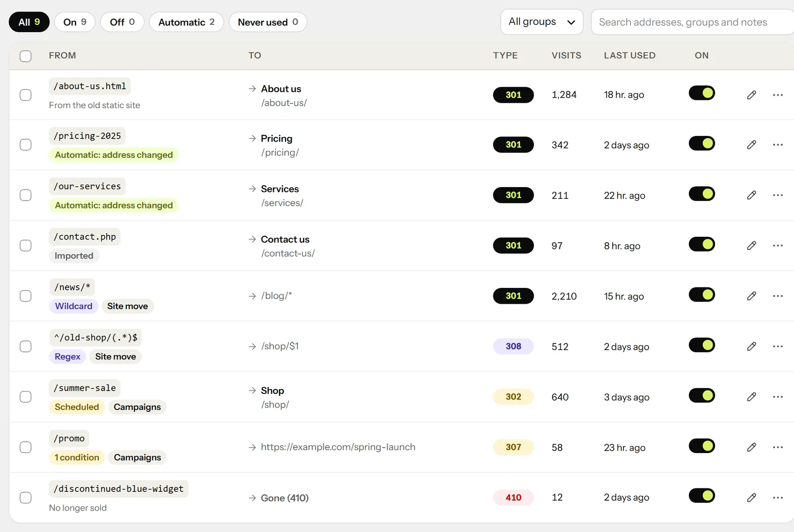The height and width of the screenshot is (532, 794).
Task: Click in the search addresses field
Action: [692, 22]
